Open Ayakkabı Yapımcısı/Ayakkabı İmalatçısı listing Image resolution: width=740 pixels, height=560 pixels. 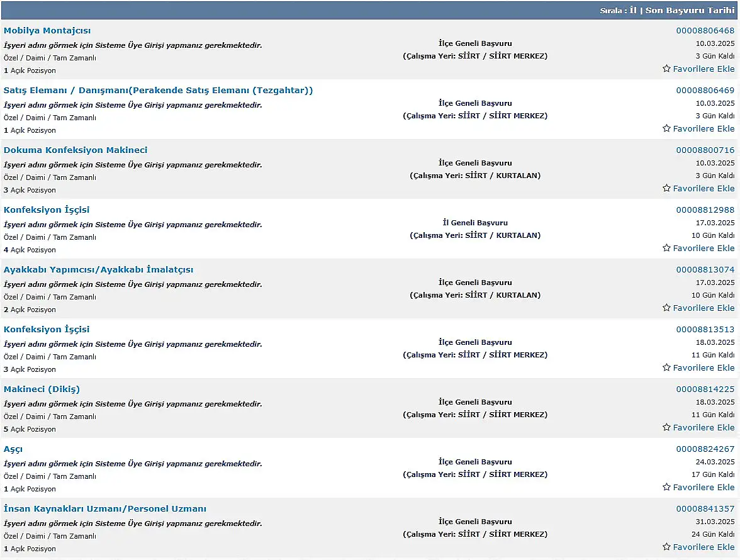coord(99,270)
